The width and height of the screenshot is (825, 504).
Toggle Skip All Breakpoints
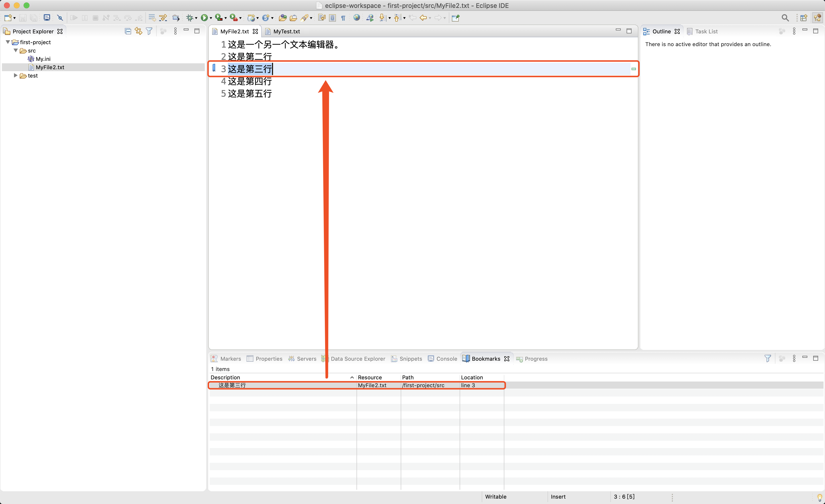coord(60,18)
